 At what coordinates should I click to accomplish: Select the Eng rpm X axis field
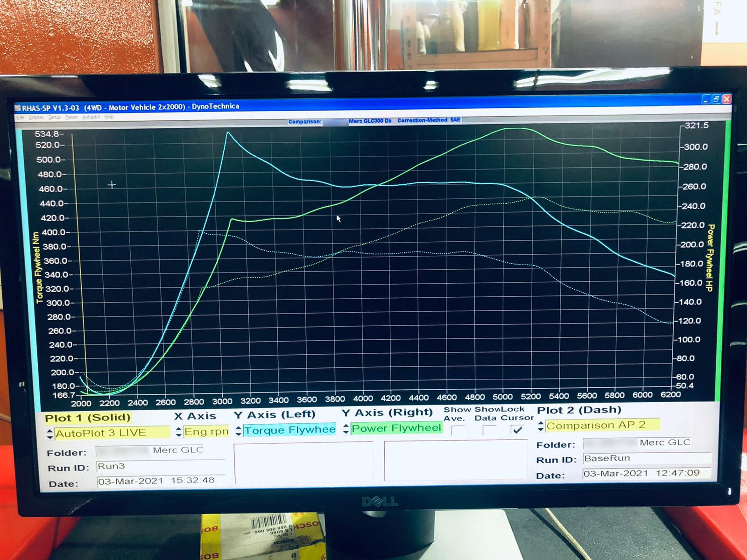click(x=206, y=432)
